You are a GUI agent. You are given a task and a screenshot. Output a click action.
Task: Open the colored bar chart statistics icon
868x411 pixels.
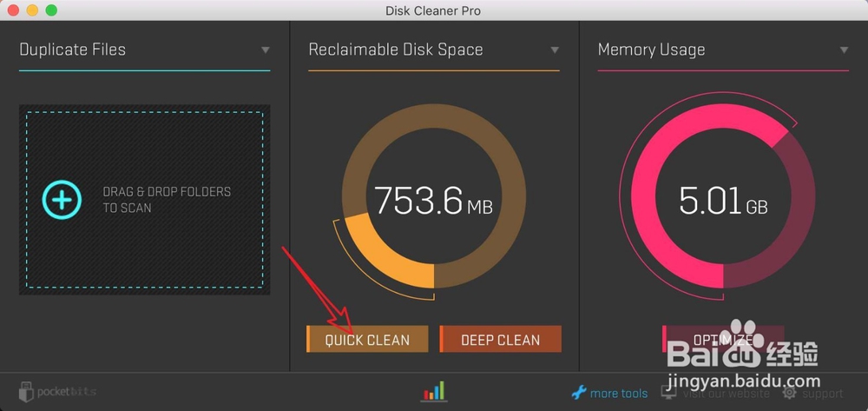pyautogui.click(x=434, y=391)
